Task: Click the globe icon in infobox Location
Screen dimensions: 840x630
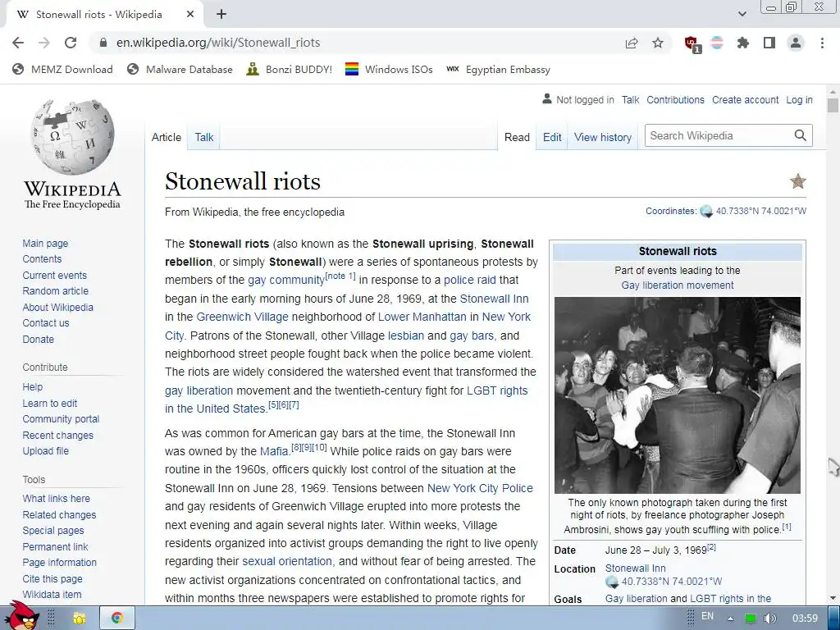Action: [611, 582]
